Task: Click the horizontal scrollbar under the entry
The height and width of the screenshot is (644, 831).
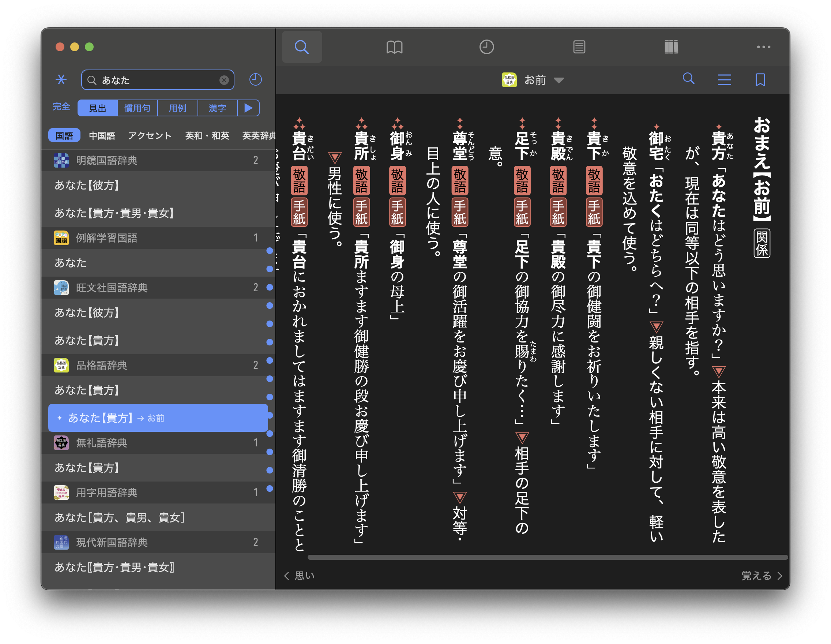Action: tap(547, 557)
